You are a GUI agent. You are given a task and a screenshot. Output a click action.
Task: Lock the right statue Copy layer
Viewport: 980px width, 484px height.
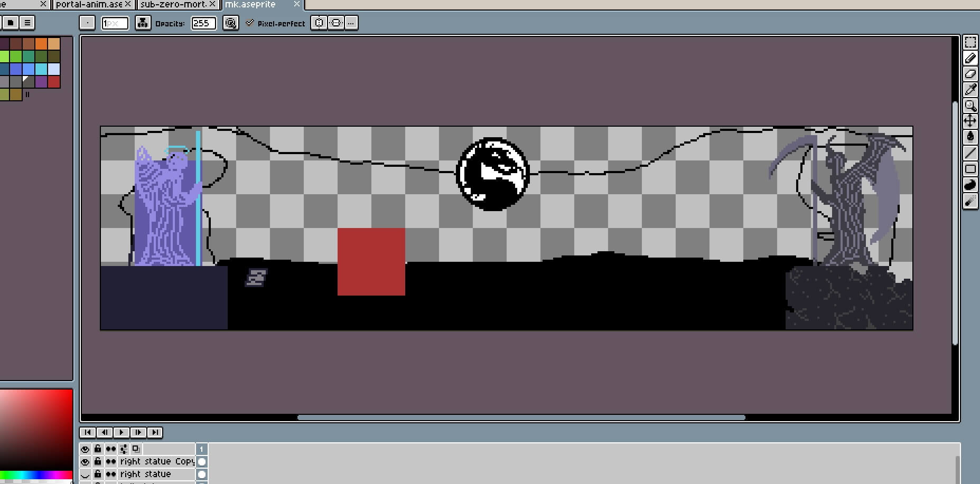coord(98,461)
